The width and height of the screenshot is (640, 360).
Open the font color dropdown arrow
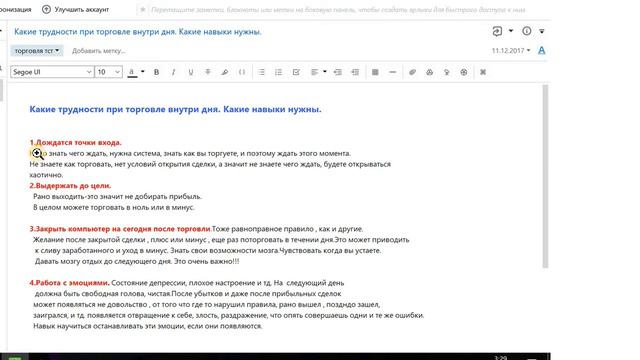(x=142, y=72)
